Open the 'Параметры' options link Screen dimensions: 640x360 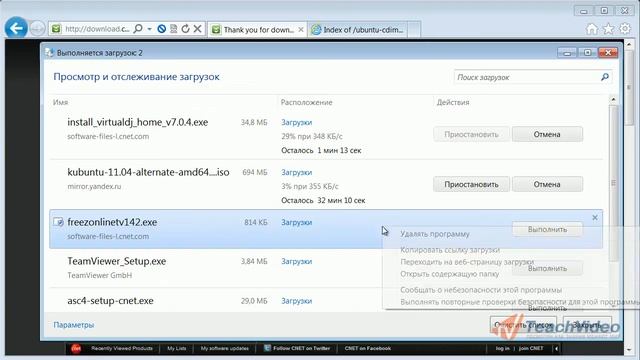tap(73, 325)
